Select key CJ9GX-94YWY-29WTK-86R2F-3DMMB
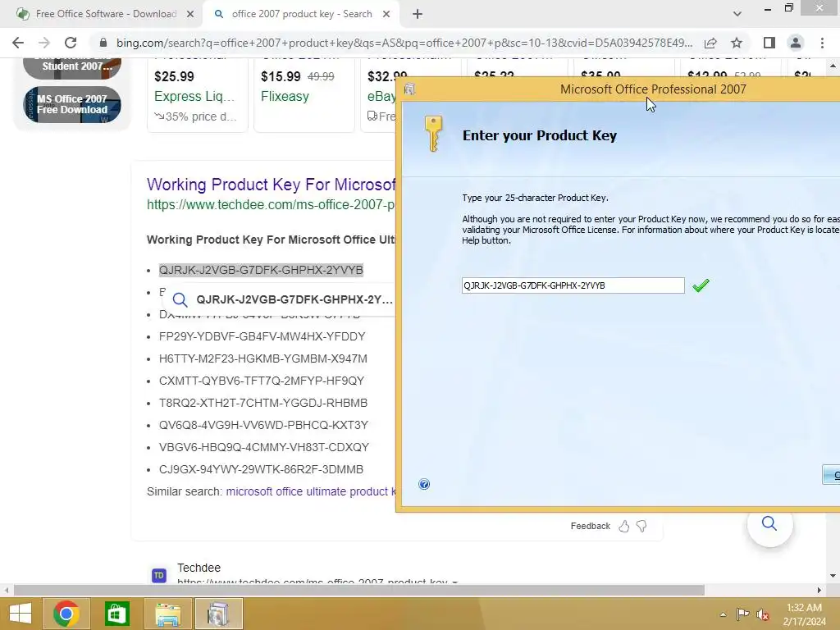Image resolution: width=840 pixels, height=630 pixels. (x=261, y=469)
